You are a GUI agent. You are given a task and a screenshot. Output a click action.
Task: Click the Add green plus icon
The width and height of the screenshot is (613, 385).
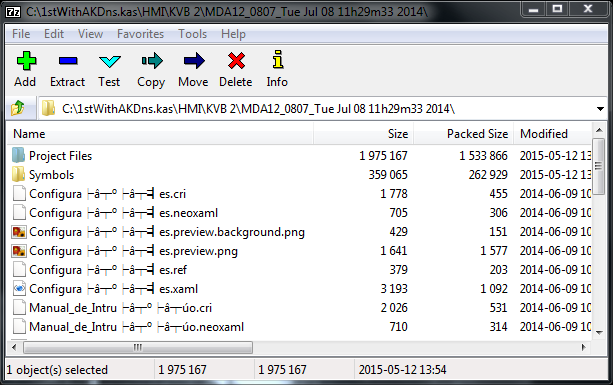tap(26, 61)
